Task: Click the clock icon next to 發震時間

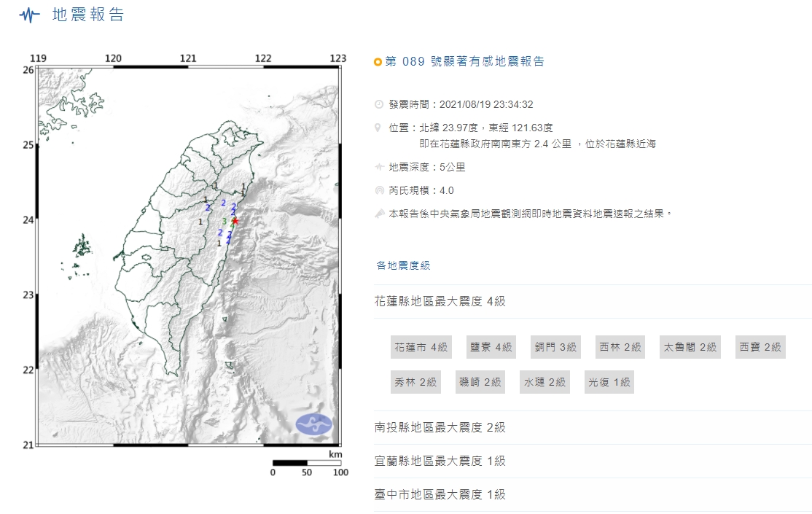Action: click(378, 104)
